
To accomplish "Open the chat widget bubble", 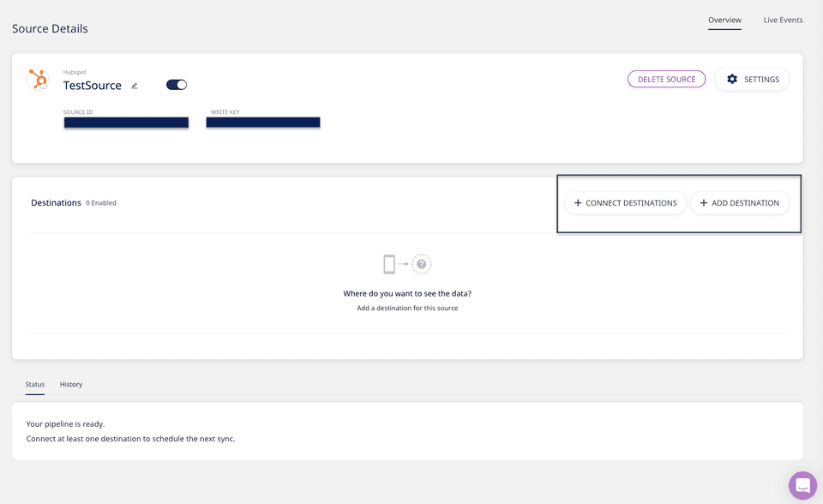I will pos(803,485).
